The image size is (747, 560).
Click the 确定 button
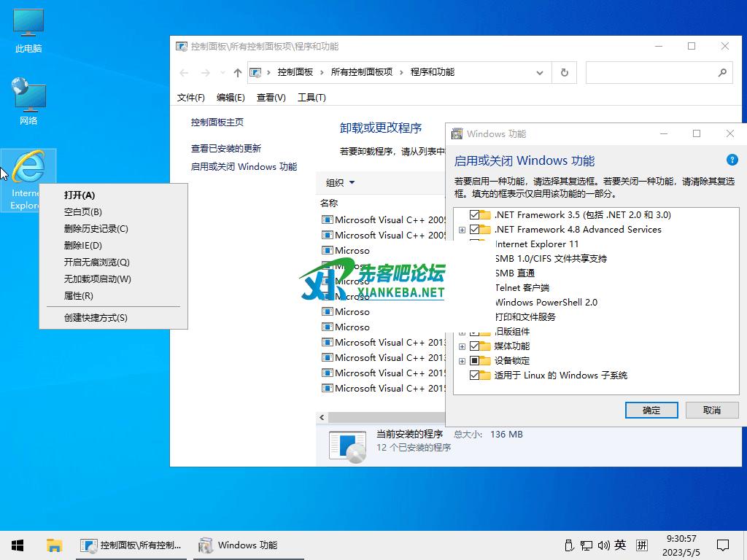tap(651, 410)
